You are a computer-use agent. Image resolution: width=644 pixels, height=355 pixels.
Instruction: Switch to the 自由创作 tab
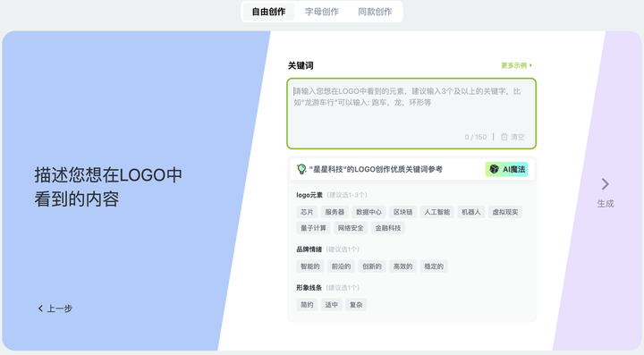[268, 12]
